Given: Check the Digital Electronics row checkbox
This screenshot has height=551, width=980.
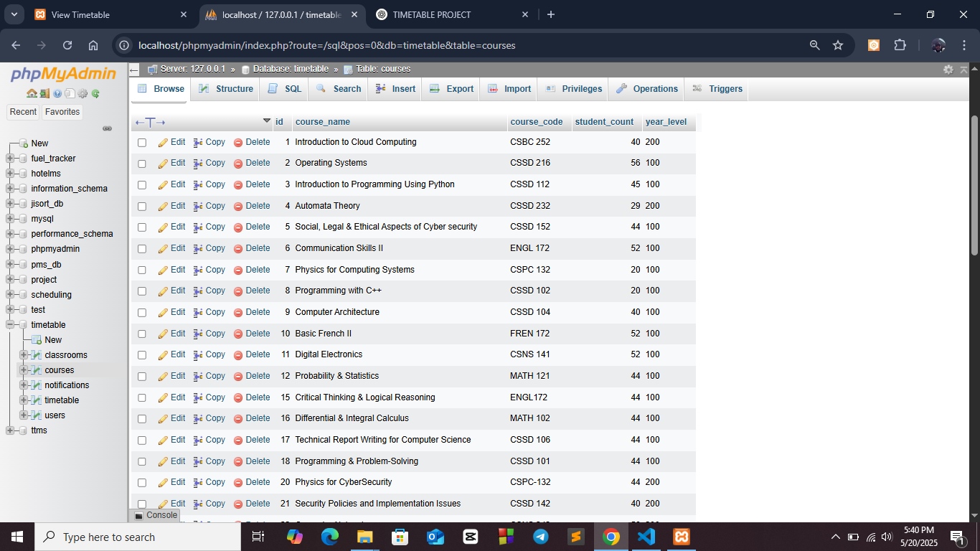Looking at the screenshot, I should click(142, 355).
